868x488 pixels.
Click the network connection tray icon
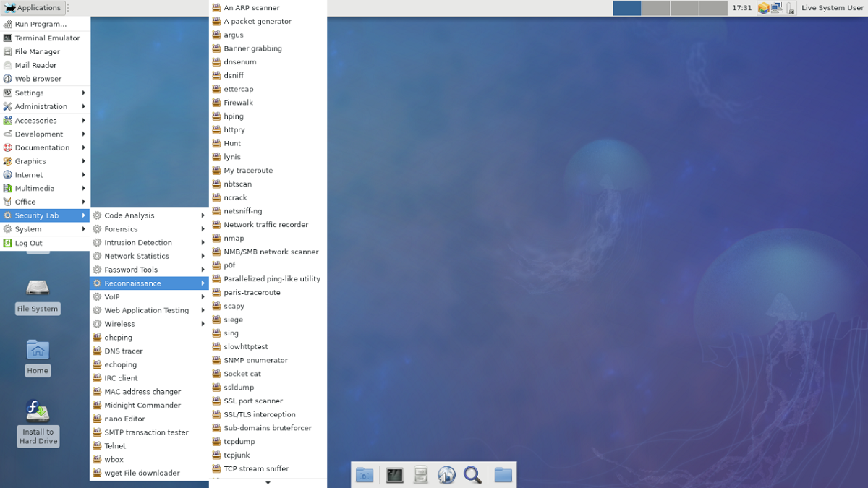[777, 8]
